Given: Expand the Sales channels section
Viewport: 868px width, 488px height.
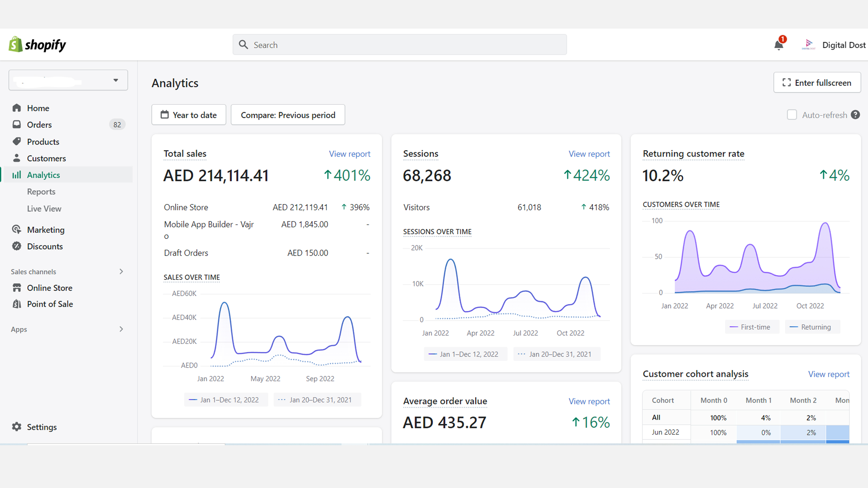Looking at the screenshot, I should tap(121, 272).
